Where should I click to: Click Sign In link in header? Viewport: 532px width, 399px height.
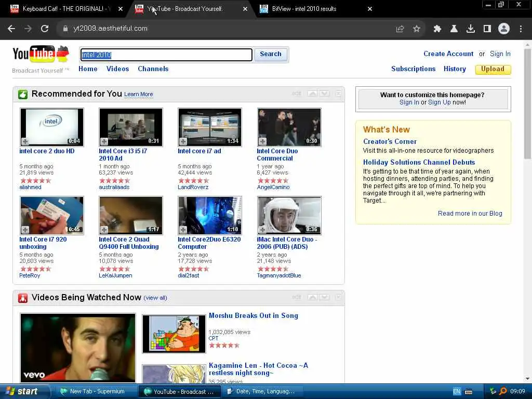(x=500, y=54)
